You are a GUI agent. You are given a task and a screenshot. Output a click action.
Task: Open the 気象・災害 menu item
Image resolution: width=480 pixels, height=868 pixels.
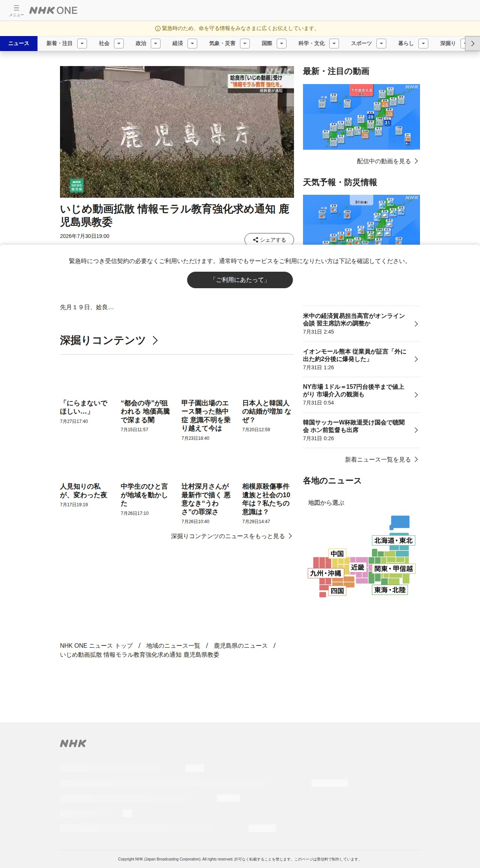pos(222,44)
